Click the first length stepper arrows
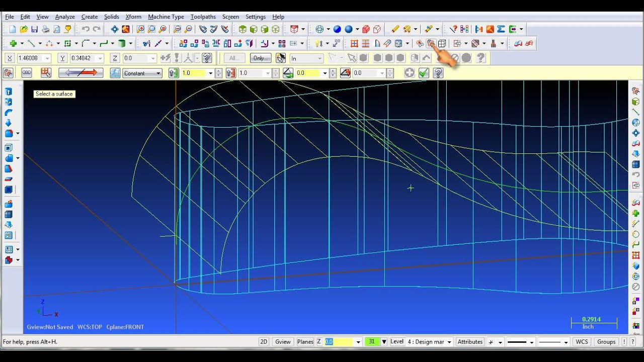This screenshot has width=644, height=362. (218, 73)
